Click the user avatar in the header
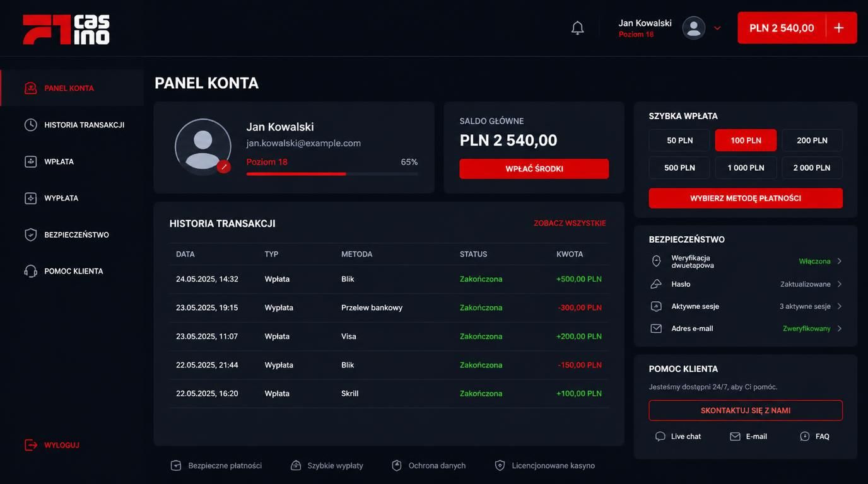This screenshot has width=868, height=484. pos(694,28)
